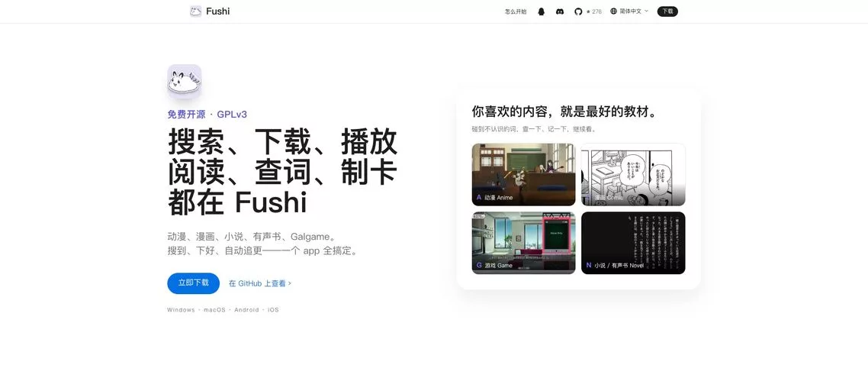
Task: Open the 怎么开始 nav item
Action: click(516, 11)
